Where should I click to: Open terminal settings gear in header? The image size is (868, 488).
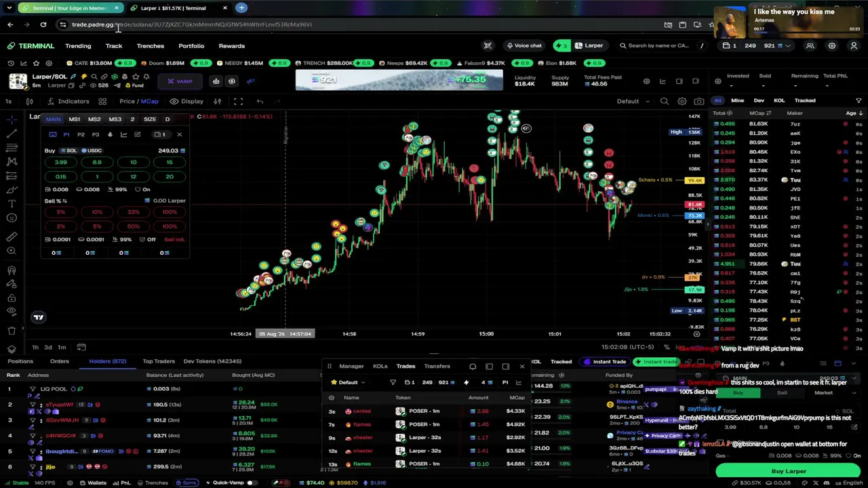point(832,45)
